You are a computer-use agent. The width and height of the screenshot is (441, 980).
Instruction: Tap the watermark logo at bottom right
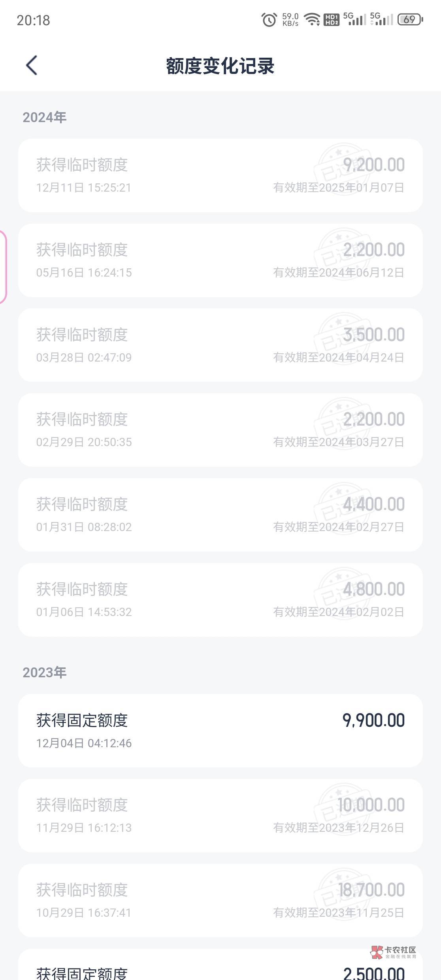point(393,952)
